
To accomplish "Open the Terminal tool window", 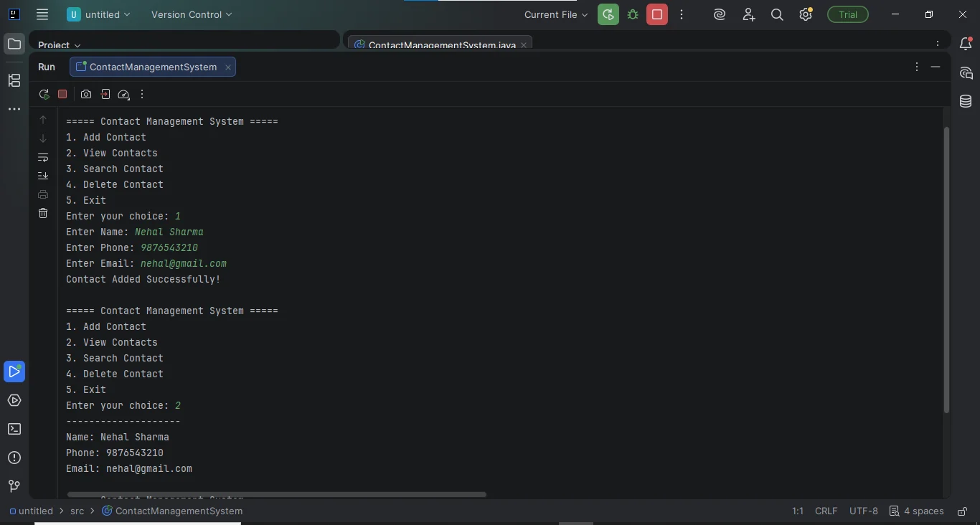I will point(14,429).
